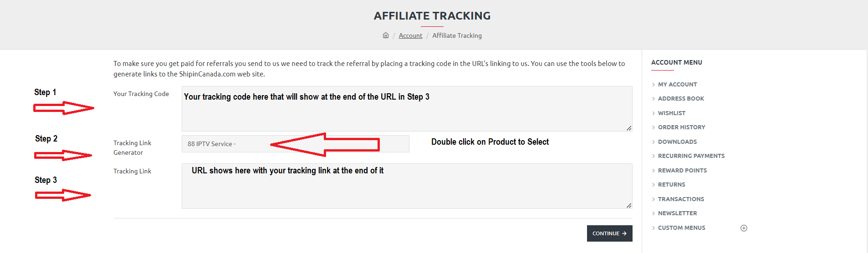Grab the tracking code textarea resize handle
The width and height of the screenshot is (868, 253).
pyautogui.click(x=629, y=128)
